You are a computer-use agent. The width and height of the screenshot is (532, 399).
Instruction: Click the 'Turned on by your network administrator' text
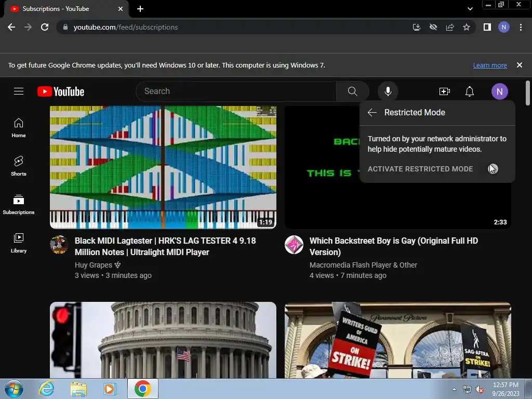click(x=437, y=144)
